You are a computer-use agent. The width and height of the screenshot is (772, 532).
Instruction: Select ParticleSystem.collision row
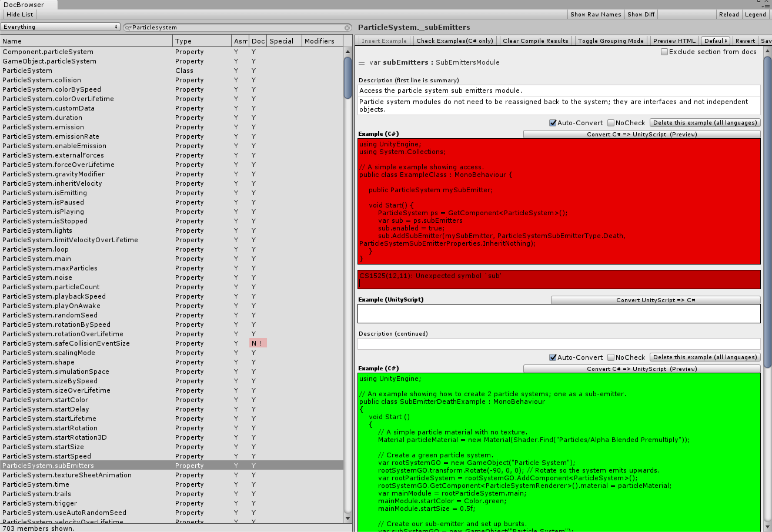[x=172, y=80]
